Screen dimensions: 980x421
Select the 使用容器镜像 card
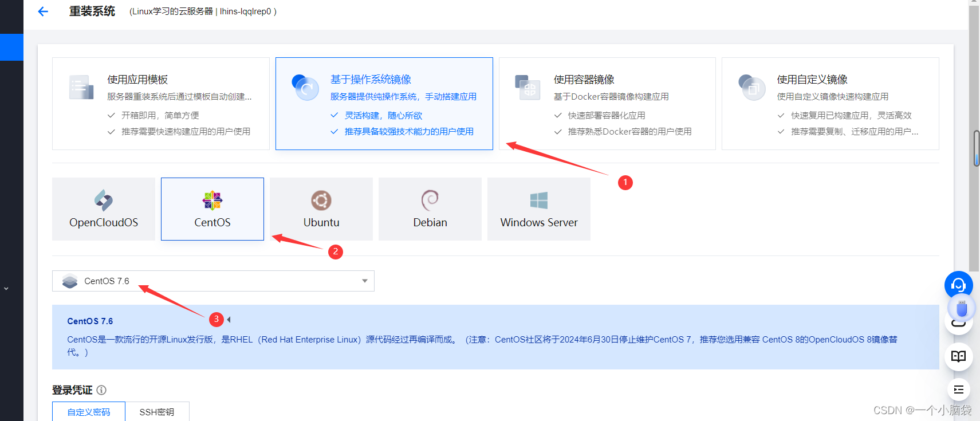[607, 104]
